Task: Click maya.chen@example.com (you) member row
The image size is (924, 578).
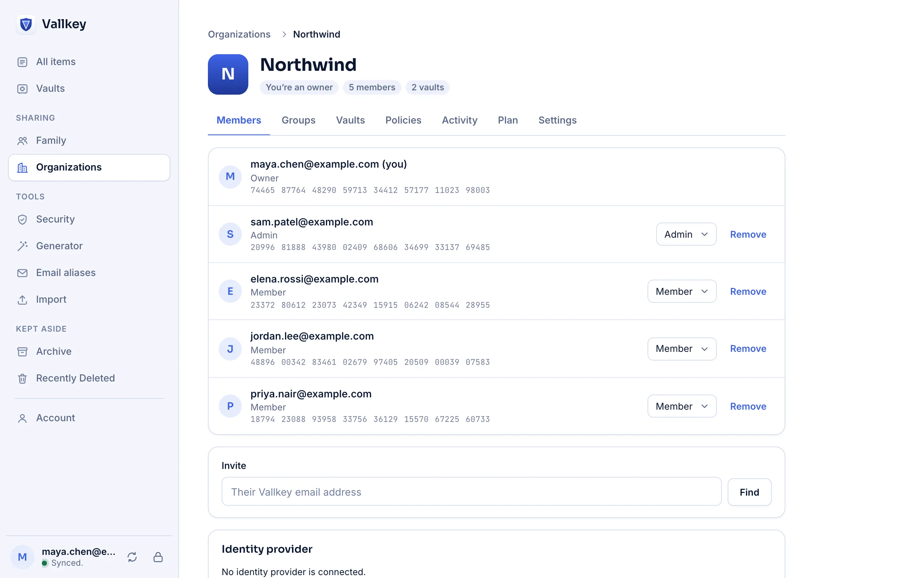Action: click(x=496, y=177)
